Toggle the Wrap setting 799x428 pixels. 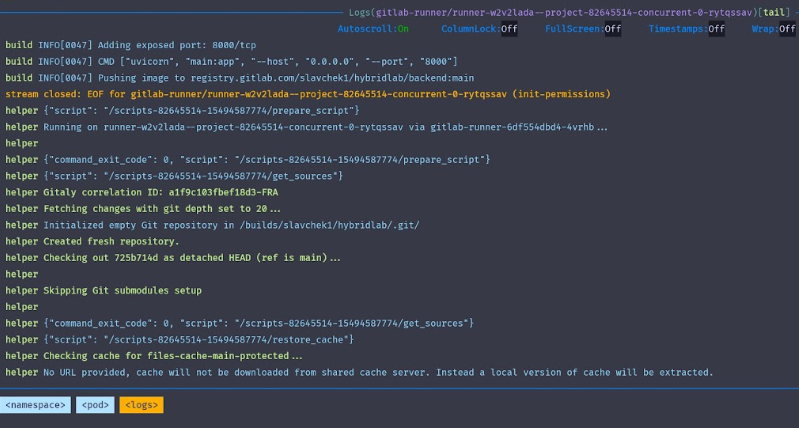pos(774,29)
